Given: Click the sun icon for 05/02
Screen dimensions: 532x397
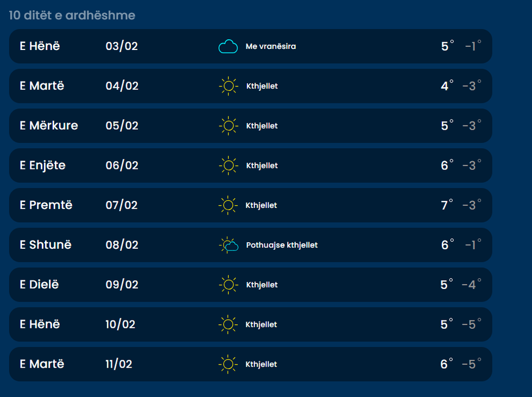Looking at the screenshot, I should click(229, 126).
